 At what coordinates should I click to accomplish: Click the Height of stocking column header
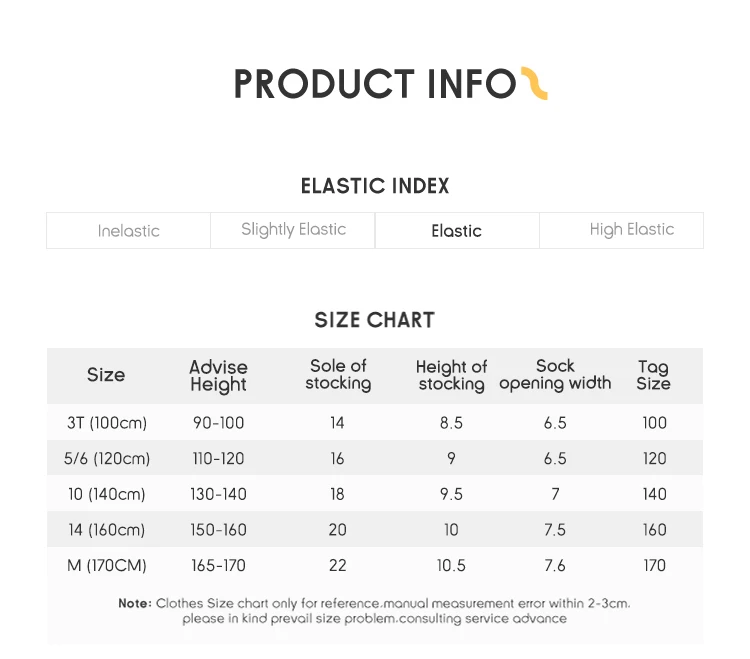click(451, 375)
